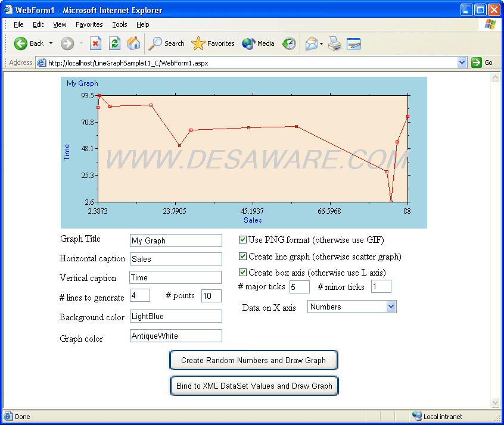
Task: Click Create Random Numbers and Draw Graph
Action: coord(254,360)
